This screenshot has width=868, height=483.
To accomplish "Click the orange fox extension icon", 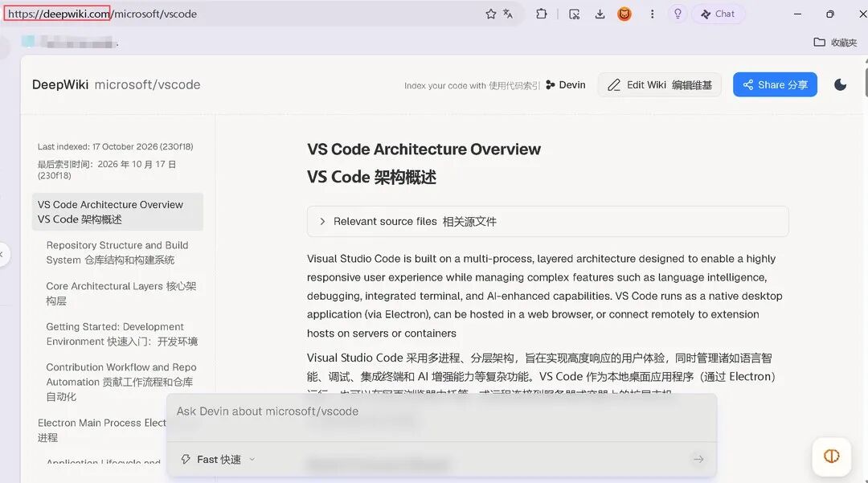I will [624, 14].
